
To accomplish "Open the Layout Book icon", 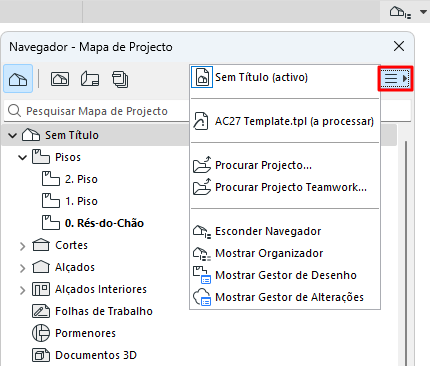I will point(90,79).
